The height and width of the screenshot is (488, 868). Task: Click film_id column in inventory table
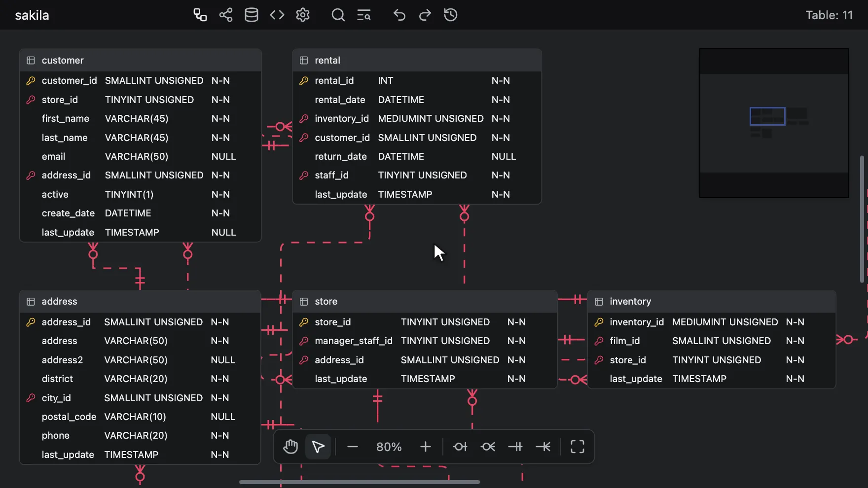(712, 341)
